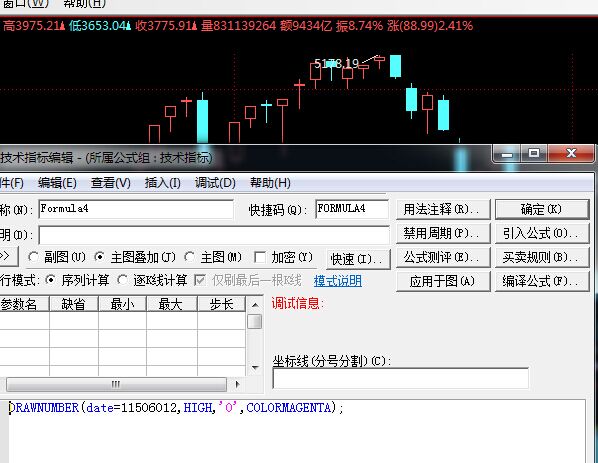Click 引入公式(O) button
The height and width of the screenshot is (463, 598).
coord(542,233)
